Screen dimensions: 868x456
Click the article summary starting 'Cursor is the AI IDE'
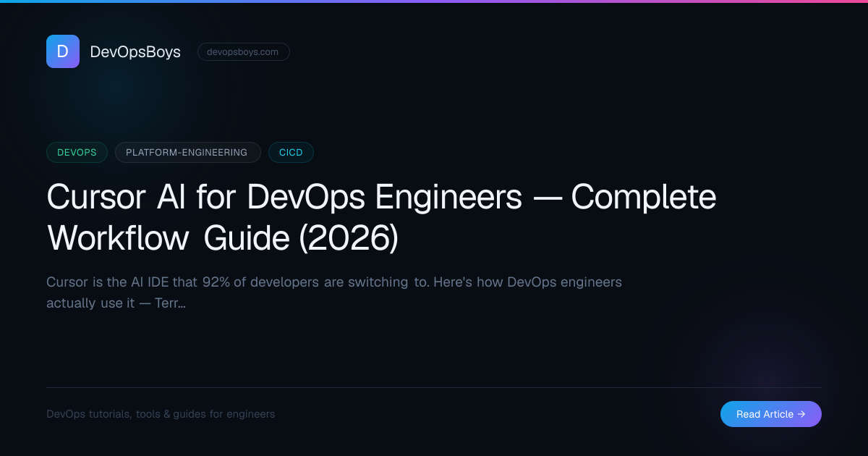pyautogui.click(x=334, y=292)
